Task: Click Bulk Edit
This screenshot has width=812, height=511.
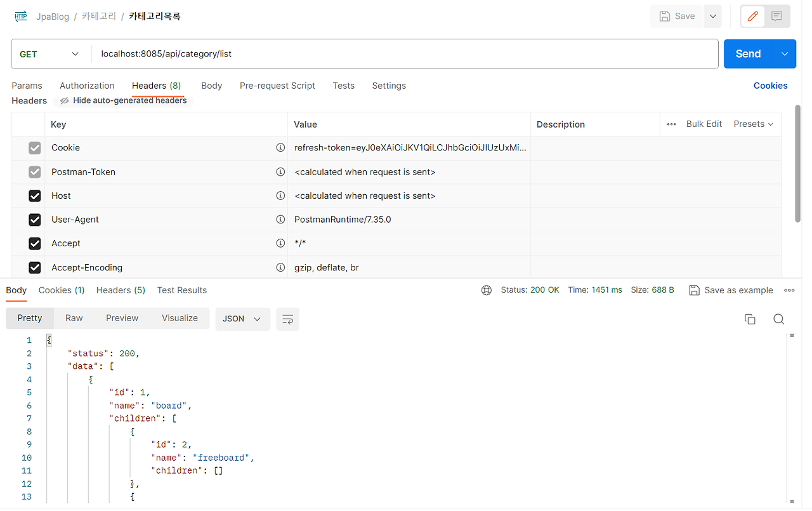Action: (704, 124)
